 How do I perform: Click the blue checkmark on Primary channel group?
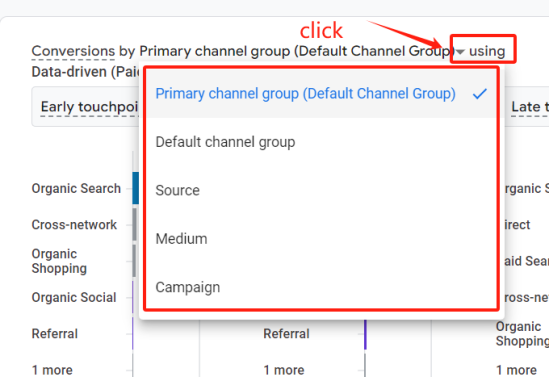pos(479,93)
